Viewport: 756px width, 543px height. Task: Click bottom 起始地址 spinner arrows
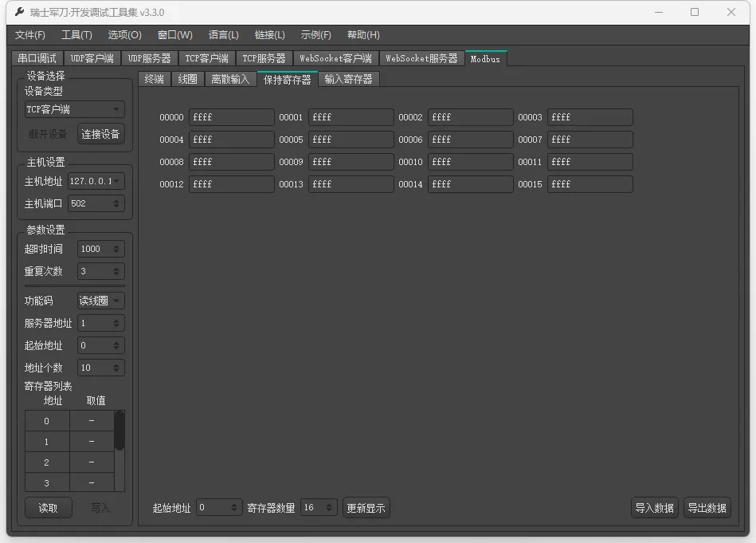[234, 508]
